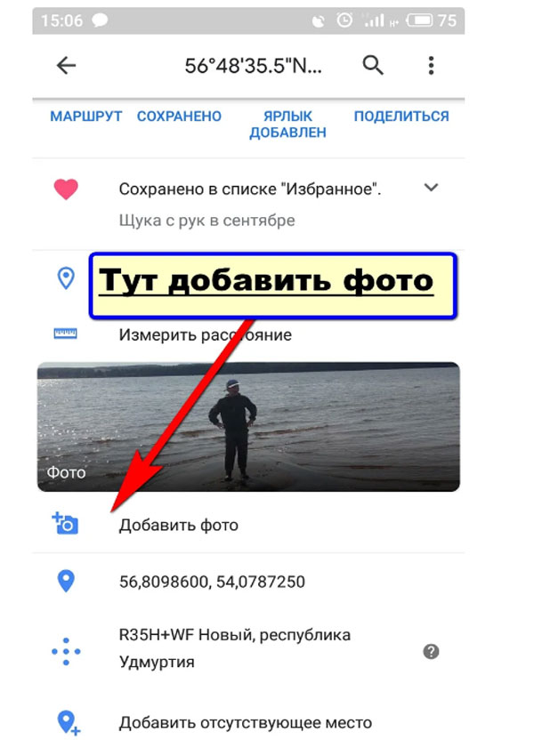Expand the saved list chevron
This screenshot has height=756, width=534.
431,187
